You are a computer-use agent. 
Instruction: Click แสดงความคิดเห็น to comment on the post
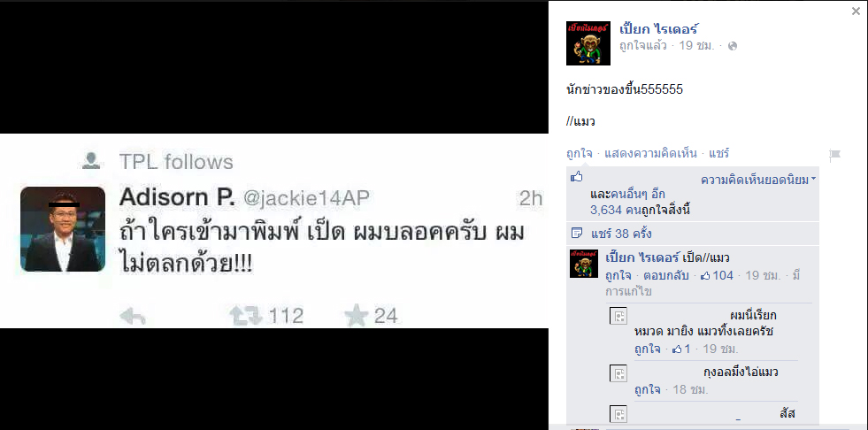[x=650, y=153]
